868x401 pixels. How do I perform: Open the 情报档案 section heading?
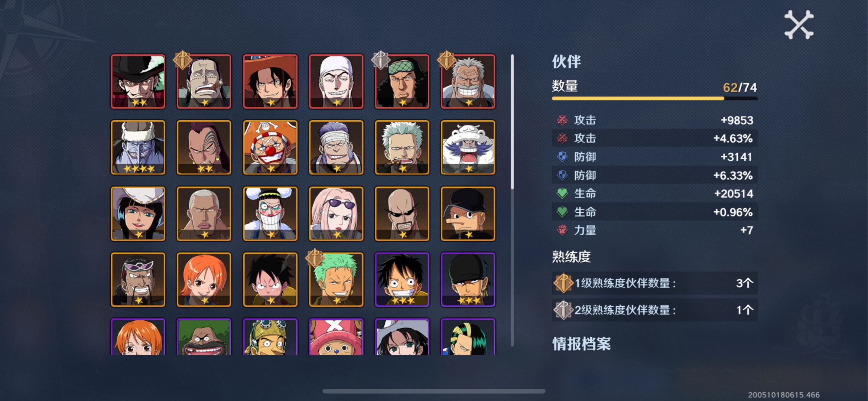582,344
